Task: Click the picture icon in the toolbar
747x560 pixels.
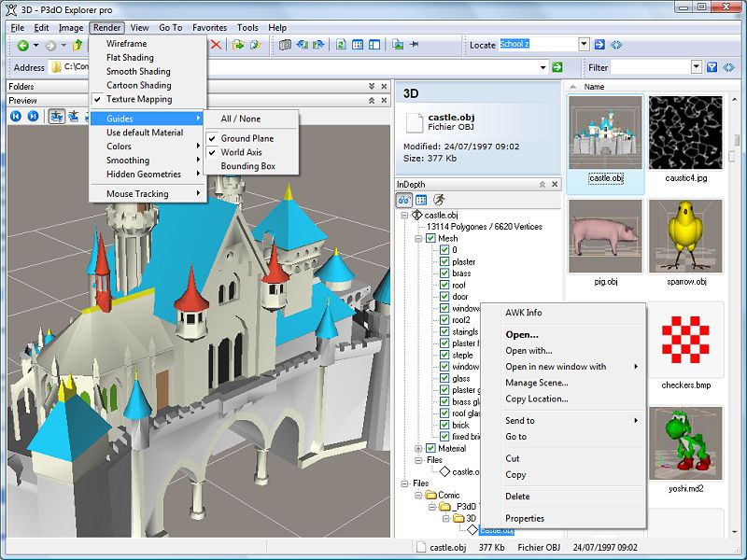Action: click(398, 45)
